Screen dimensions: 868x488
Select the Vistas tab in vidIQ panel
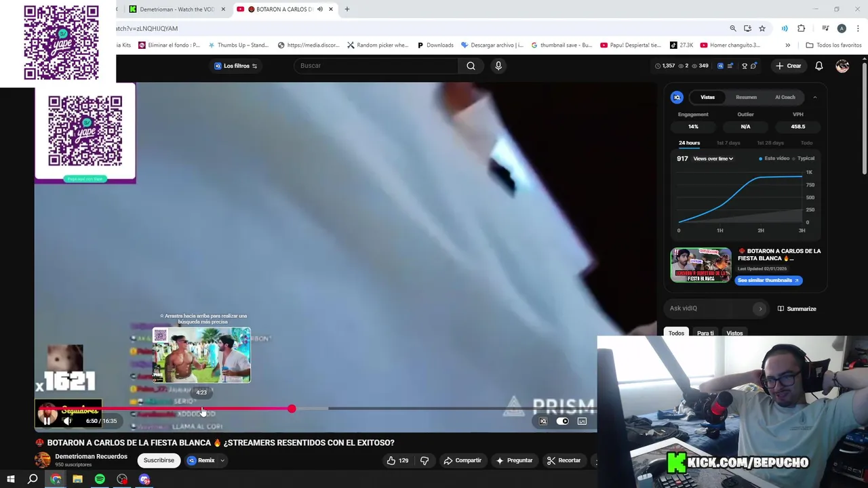[x=707, y=97]
